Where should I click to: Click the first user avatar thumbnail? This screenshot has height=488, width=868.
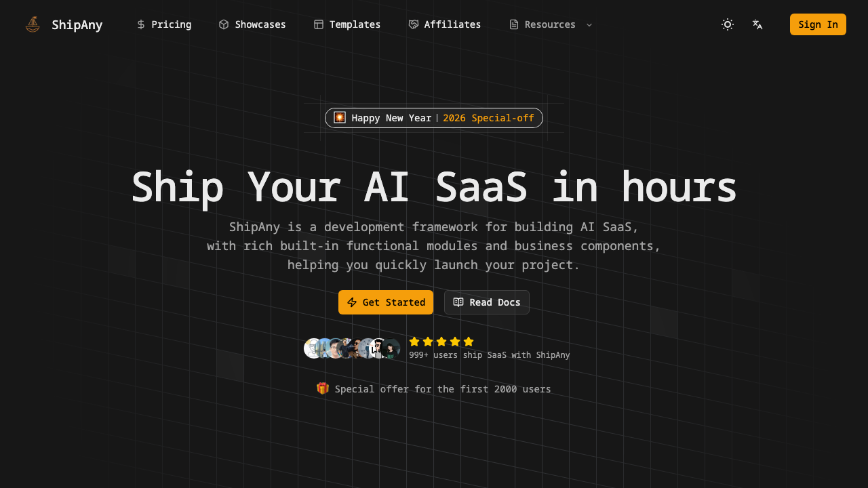[x=312, y=348]
